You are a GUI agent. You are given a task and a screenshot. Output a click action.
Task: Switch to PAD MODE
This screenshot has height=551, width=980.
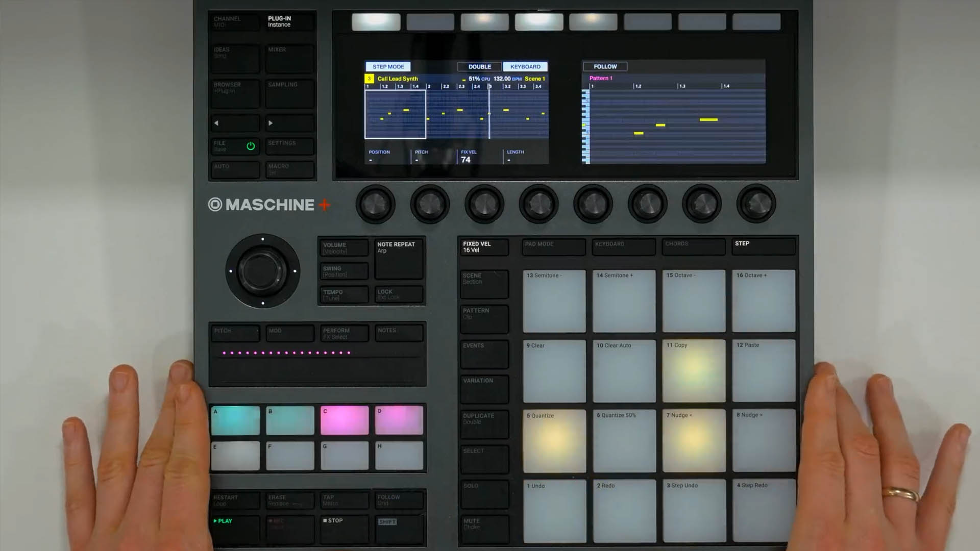point(554,247)
